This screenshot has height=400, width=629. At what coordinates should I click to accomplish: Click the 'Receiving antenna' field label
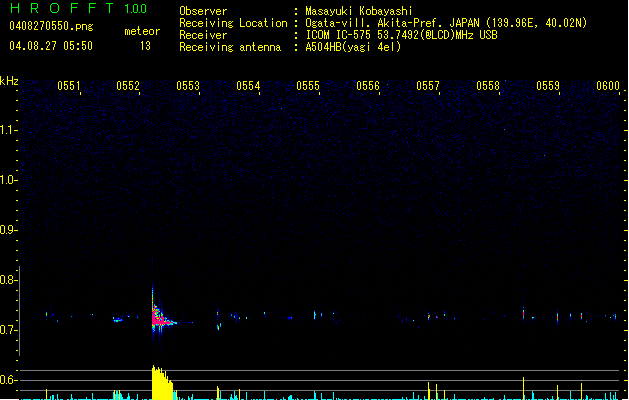(230, 47)
